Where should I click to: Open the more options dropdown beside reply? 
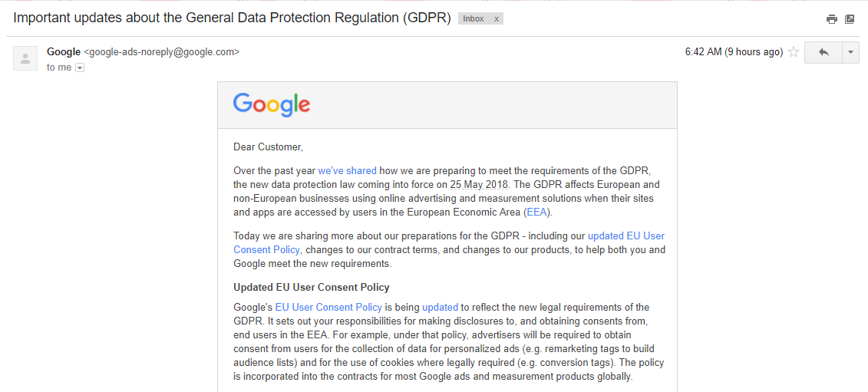[x=851, y=53]
